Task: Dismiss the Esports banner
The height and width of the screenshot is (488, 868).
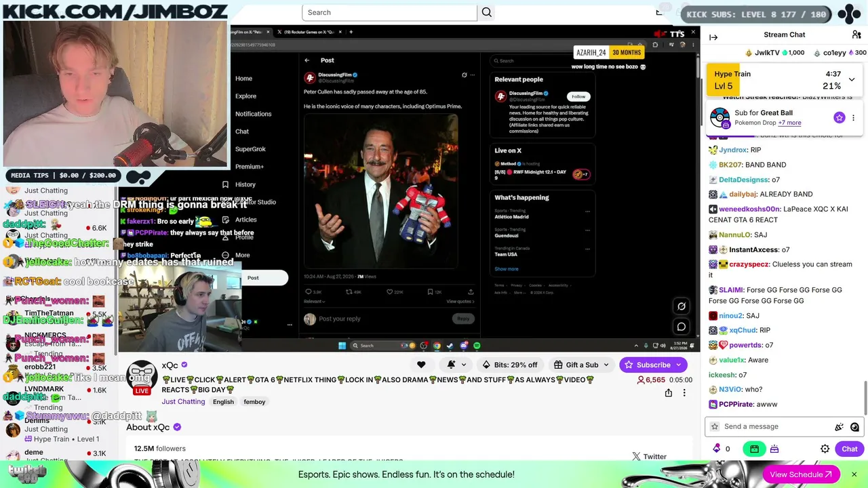Action: 854,474
